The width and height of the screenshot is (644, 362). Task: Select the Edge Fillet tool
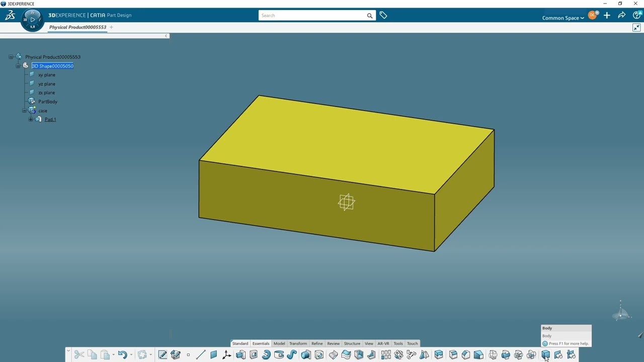pyautogui.click(x=453, y=355)
